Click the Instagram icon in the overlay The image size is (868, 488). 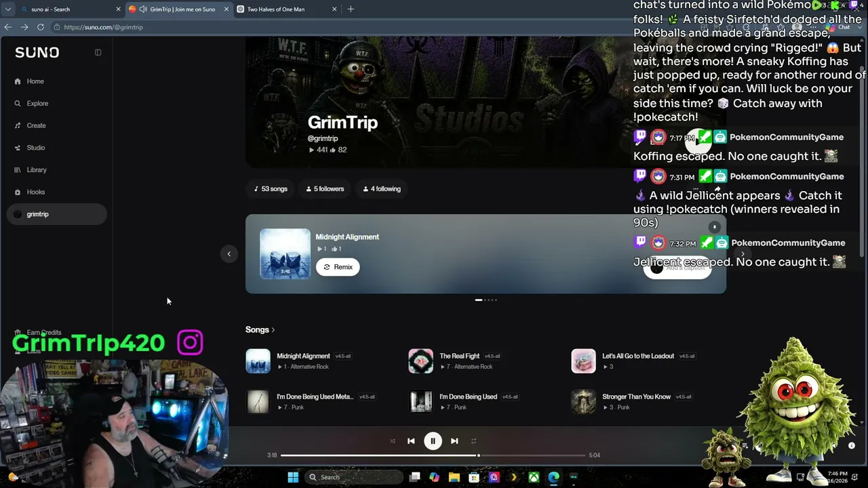click(191, 343)
